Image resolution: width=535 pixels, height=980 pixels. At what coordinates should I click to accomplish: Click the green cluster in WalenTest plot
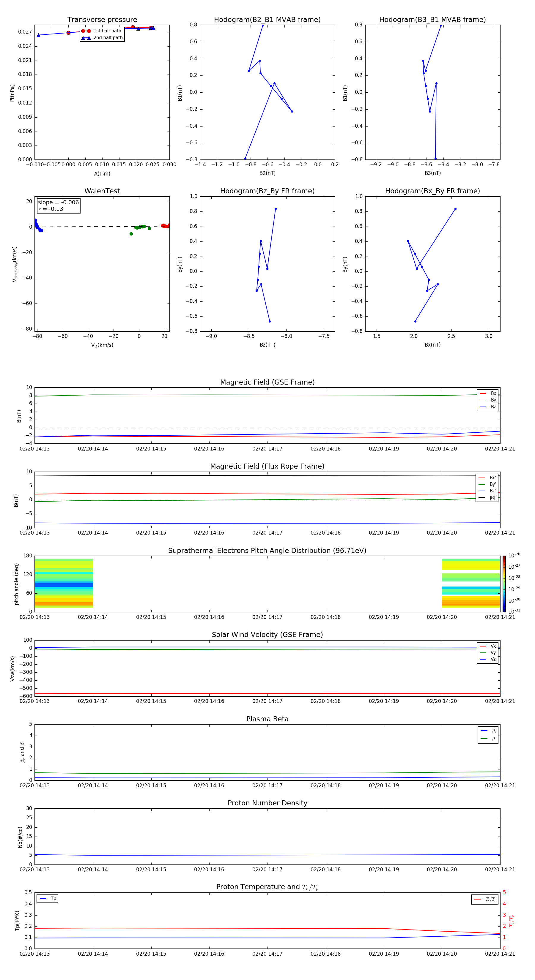(x=140, y=227)
